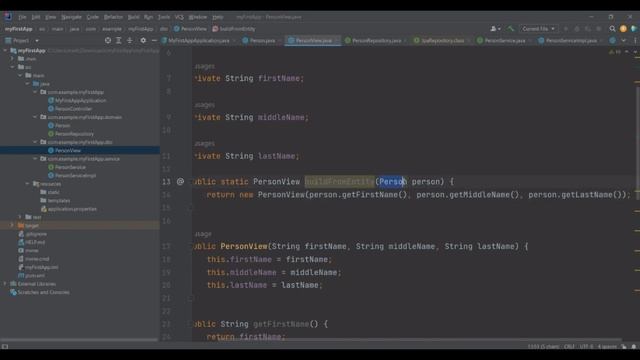The width and height of the screenshot is (640, 360).
Task: Open PersonController class in tree
Action: (x=70, y=109)
